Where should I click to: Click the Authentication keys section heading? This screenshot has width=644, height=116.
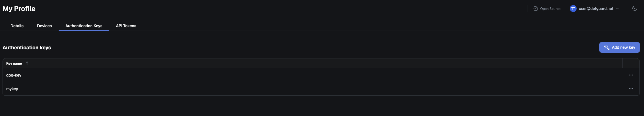[x=27, y=48]
